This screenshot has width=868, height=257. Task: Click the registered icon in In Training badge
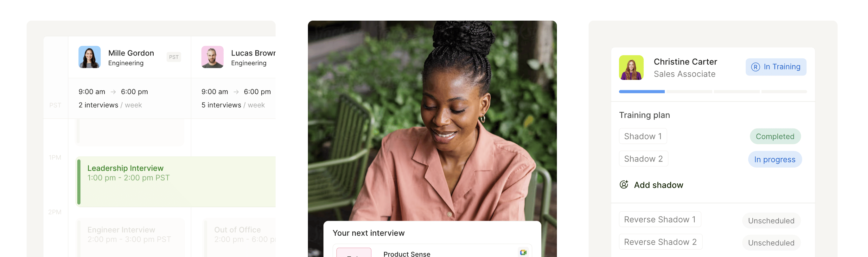click(x=755, y=67)
